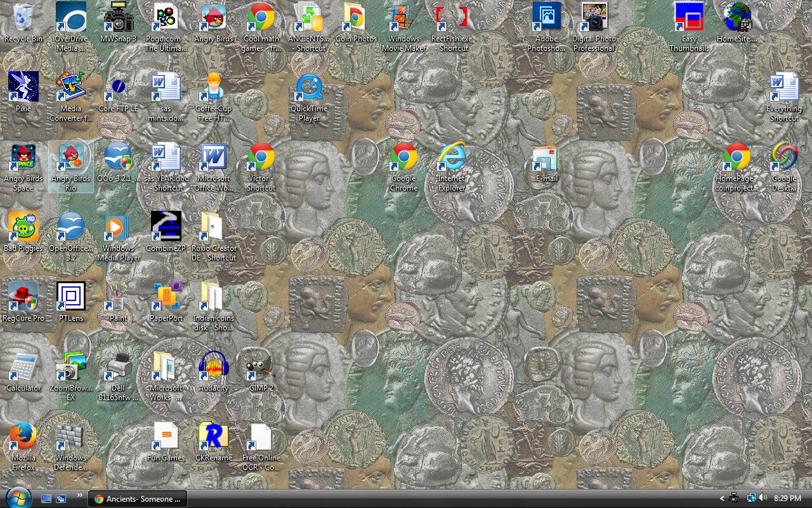Open the Windows Media Player shortcut
This screenshot has width=812, height=508.
118,227
